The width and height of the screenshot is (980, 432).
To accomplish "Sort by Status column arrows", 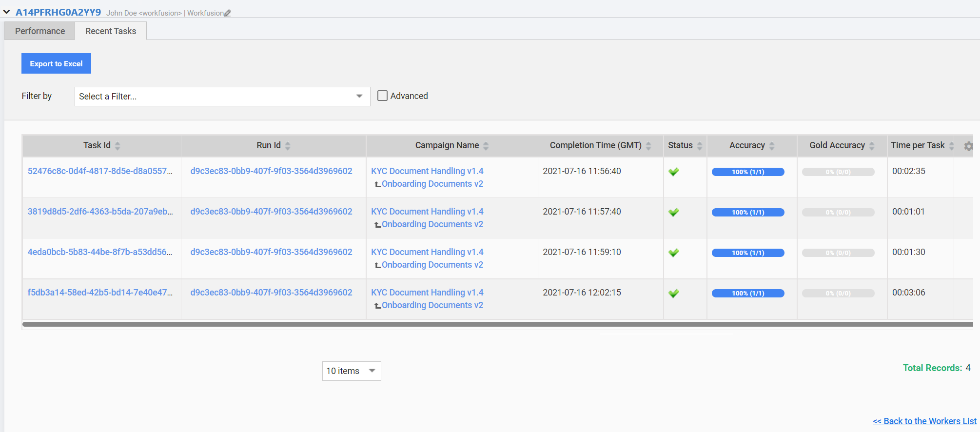I will point(700,146).
